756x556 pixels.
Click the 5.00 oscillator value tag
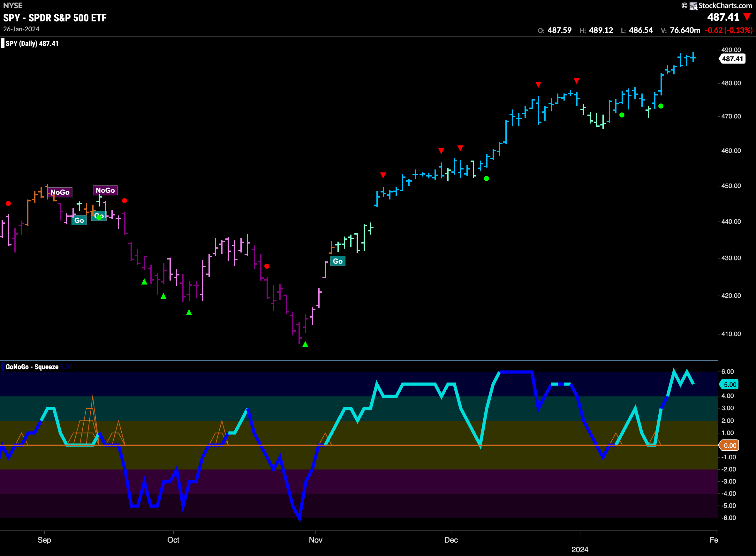(x=729, y=384)
